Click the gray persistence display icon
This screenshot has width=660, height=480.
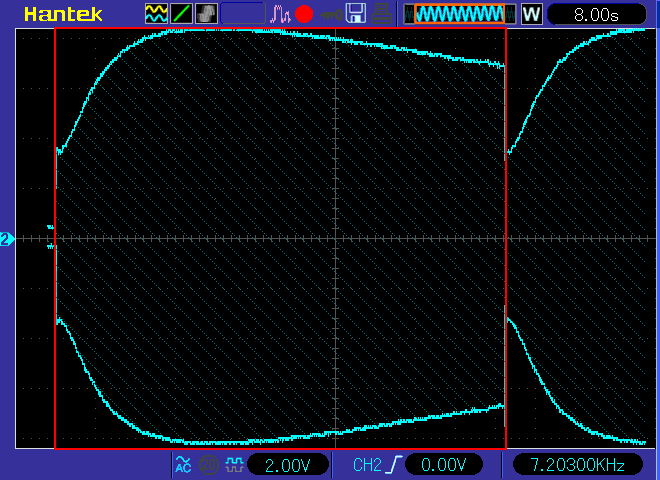pos(207,13)
